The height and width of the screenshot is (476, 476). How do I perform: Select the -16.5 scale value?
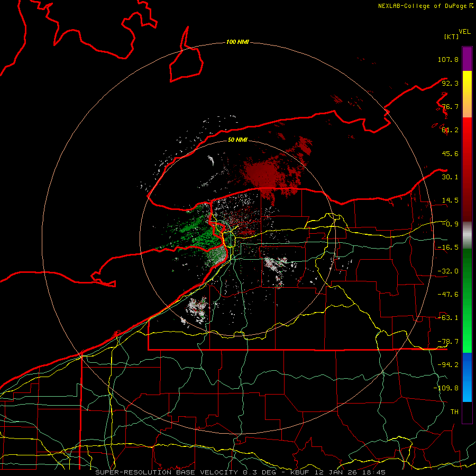[448, 248]
